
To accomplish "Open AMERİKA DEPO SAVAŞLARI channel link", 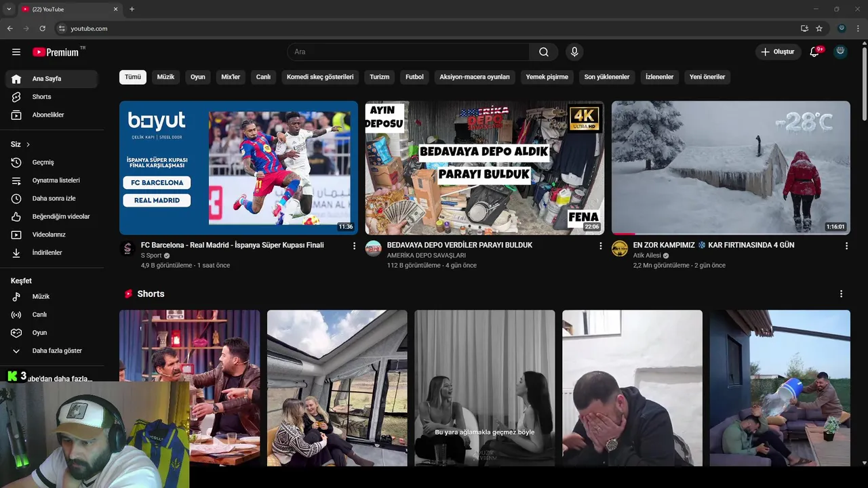I will (427, 256).
